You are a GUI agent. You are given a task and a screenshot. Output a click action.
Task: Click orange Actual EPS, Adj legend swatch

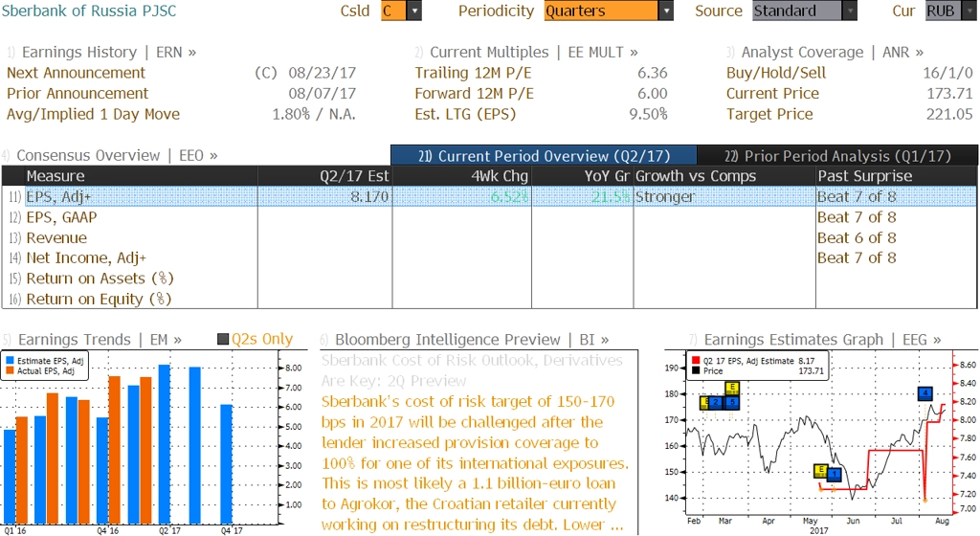point(10,370)
